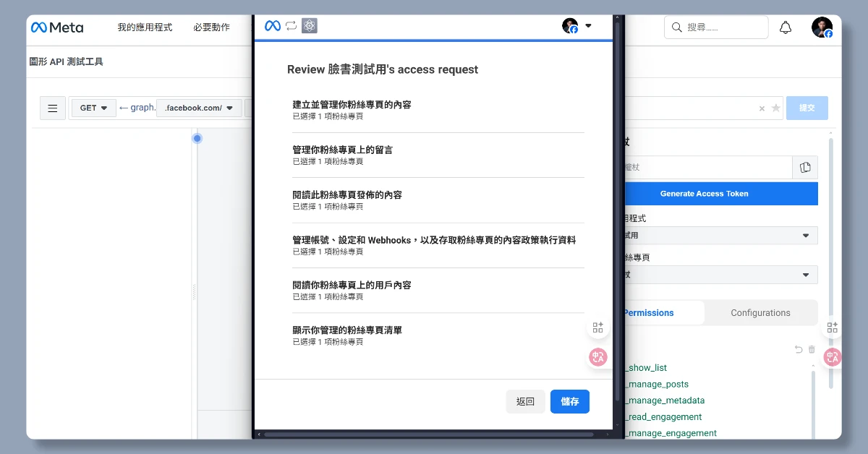The width and height of the screenshot is (868, 454).
Task: Click the undo arrow above the permissions list
Action: tap(799, 349)
